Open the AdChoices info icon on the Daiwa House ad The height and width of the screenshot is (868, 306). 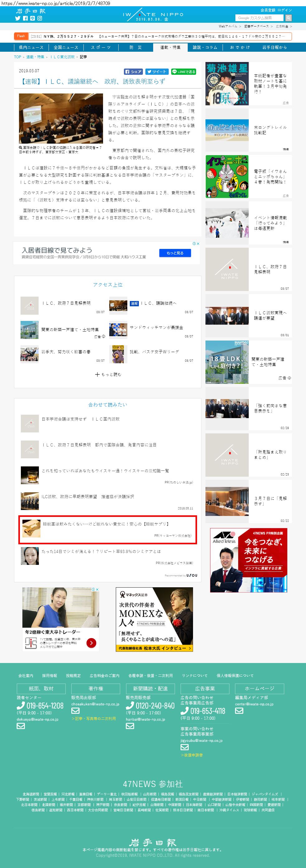[194, 244]
